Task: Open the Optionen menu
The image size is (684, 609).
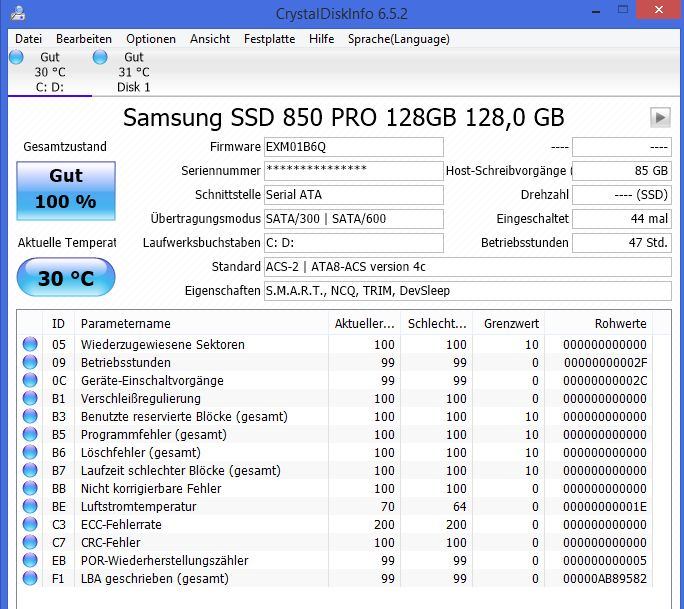Action: (x=151, y=39)
